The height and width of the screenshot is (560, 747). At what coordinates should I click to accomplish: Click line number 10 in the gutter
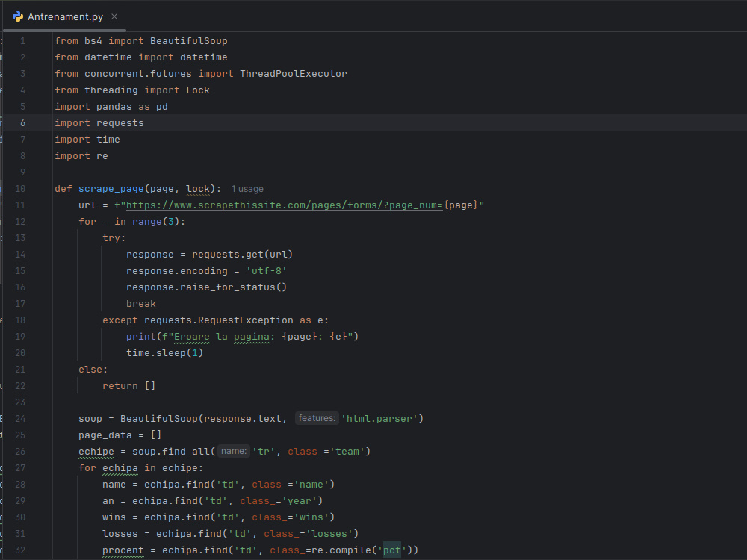[20, 189]
